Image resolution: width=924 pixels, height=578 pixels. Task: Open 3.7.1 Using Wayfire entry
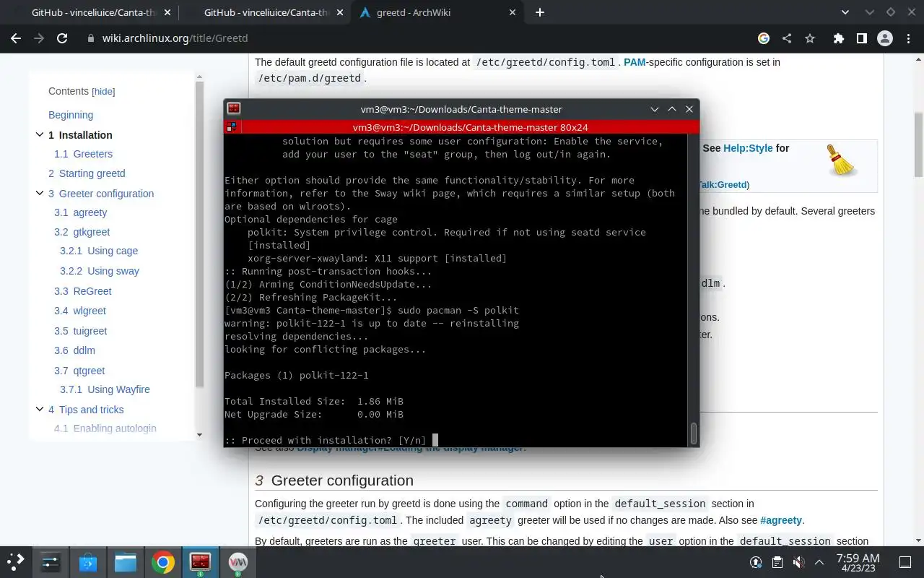click(105, 389)
